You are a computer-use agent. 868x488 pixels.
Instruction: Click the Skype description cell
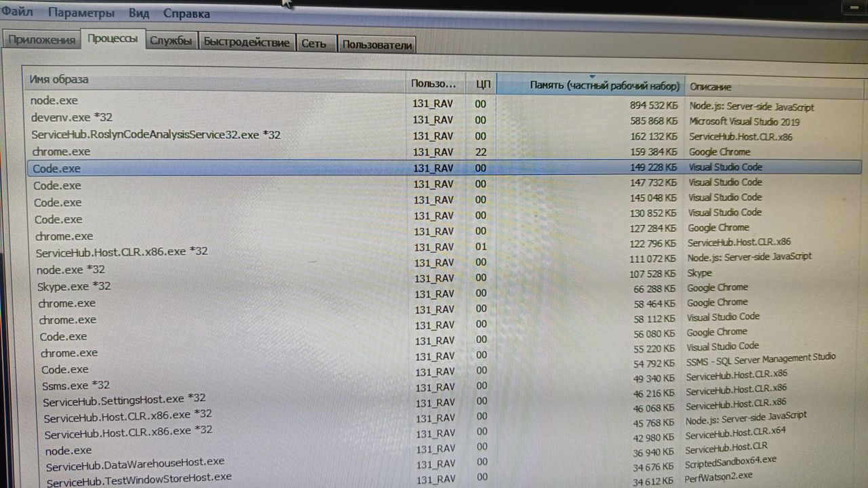(700, 272)
